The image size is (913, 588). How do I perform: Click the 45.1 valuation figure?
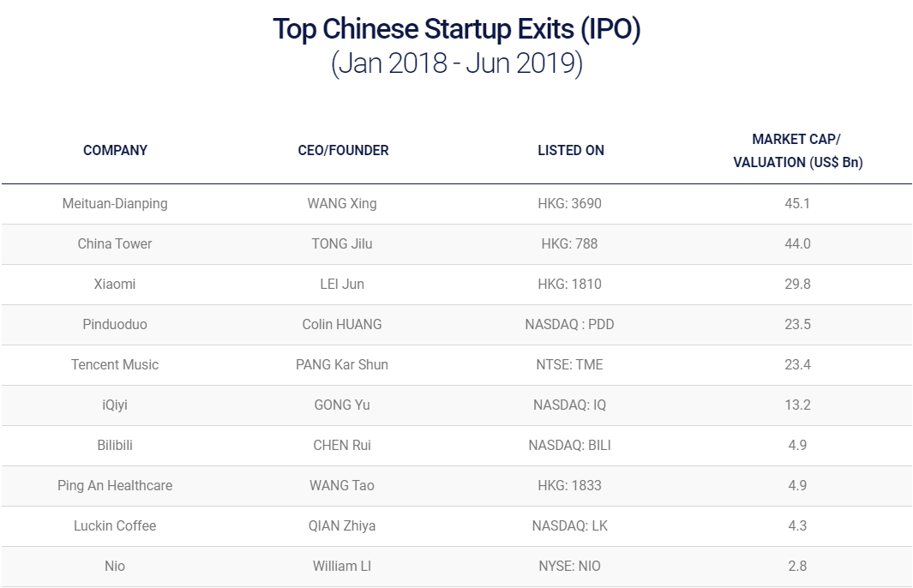click(797, 204)
